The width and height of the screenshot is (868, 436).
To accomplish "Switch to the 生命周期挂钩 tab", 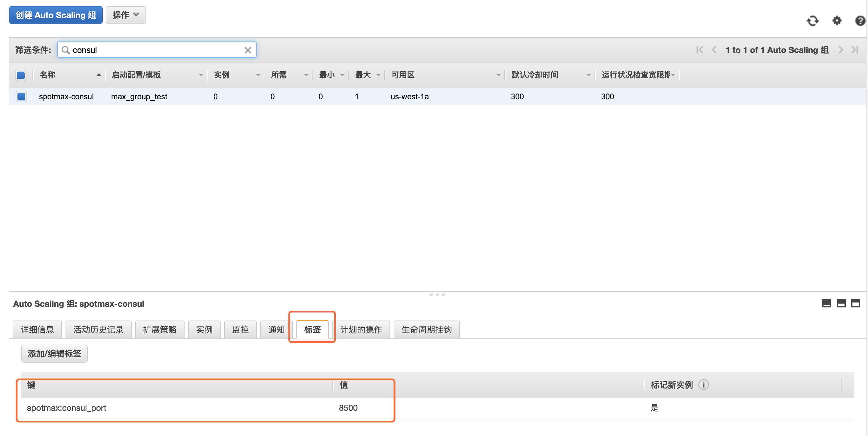I will (x=426, y=330).
